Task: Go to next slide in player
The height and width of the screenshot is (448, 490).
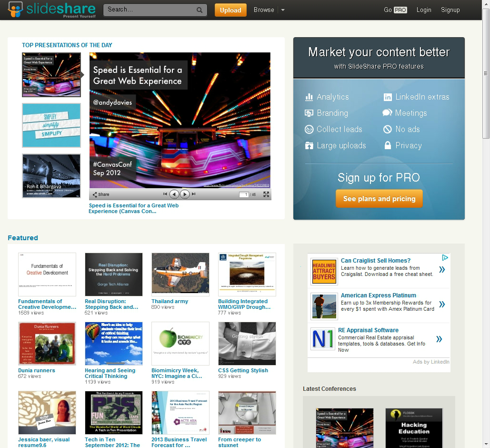Action: 185,194
